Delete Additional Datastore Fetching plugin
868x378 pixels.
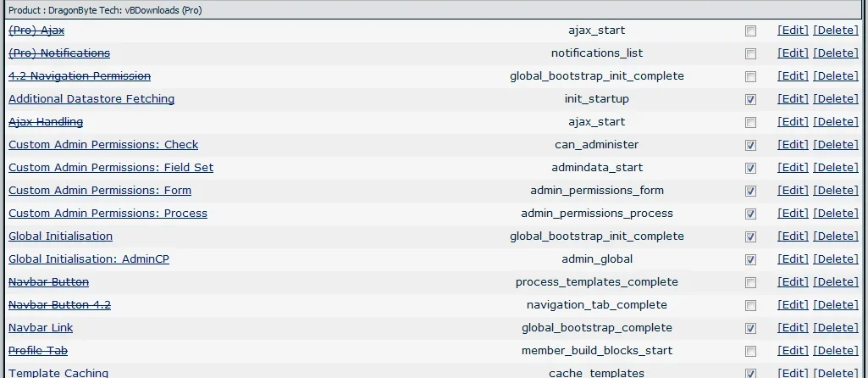[x=836, y=98]
